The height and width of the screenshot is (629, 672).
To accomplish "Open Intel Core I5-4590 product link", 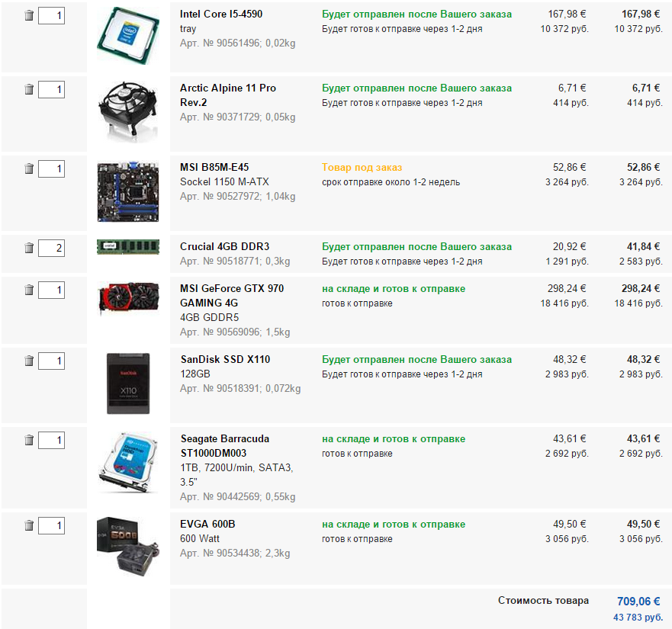I will coord(221,14).
